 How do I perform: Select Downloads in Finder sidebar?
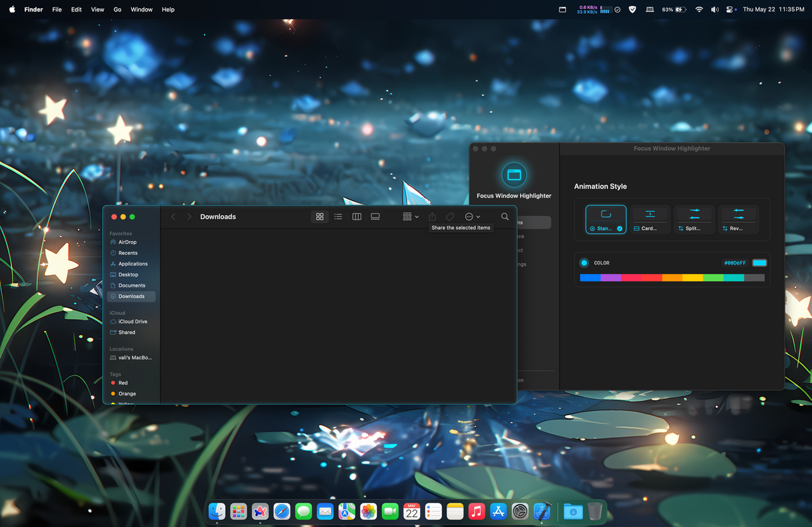pyautogui.click(x=131, y=296)
